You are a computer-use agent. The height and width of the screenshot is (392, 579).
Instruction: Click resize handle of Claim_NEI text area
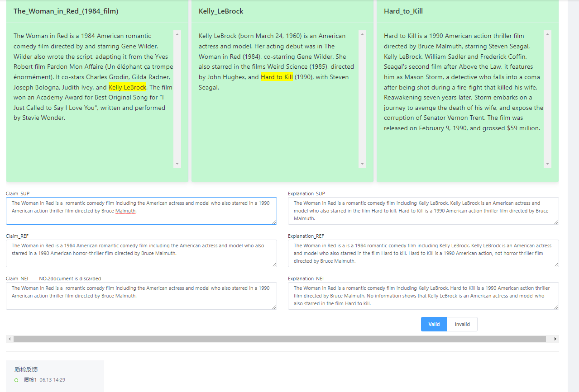click(274, 307)
